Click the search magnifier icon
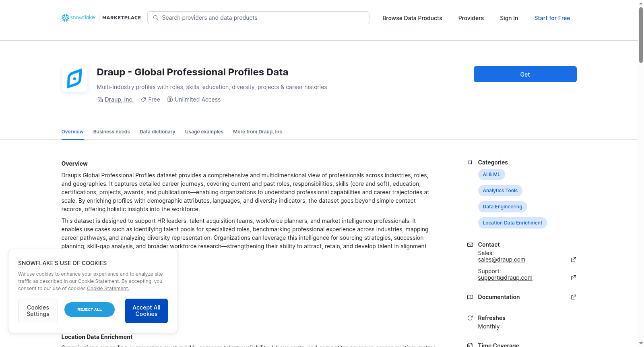 (x=156, y=18)
